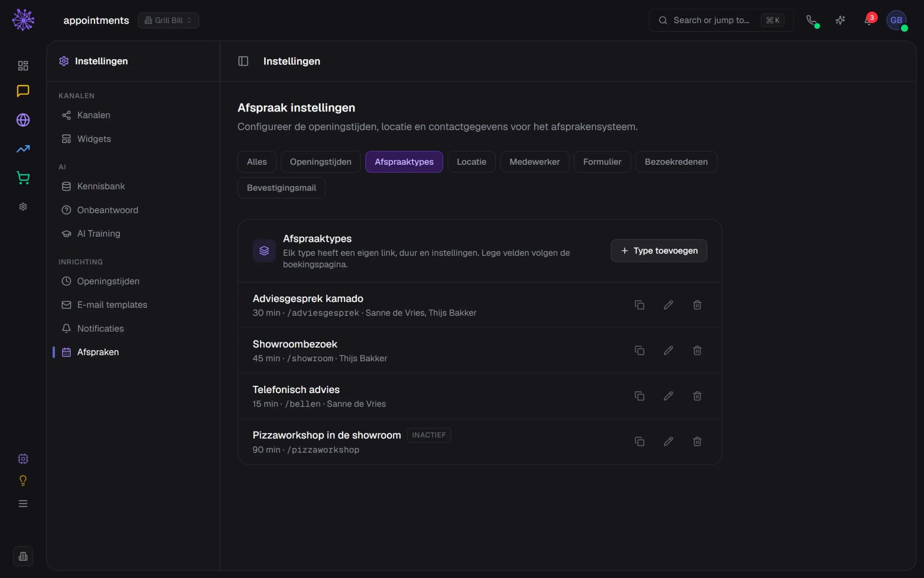The height and width of the screenshot is (578, 924).
Task: Open the Bevestigingsmail tab
Action: coord(282,188)
